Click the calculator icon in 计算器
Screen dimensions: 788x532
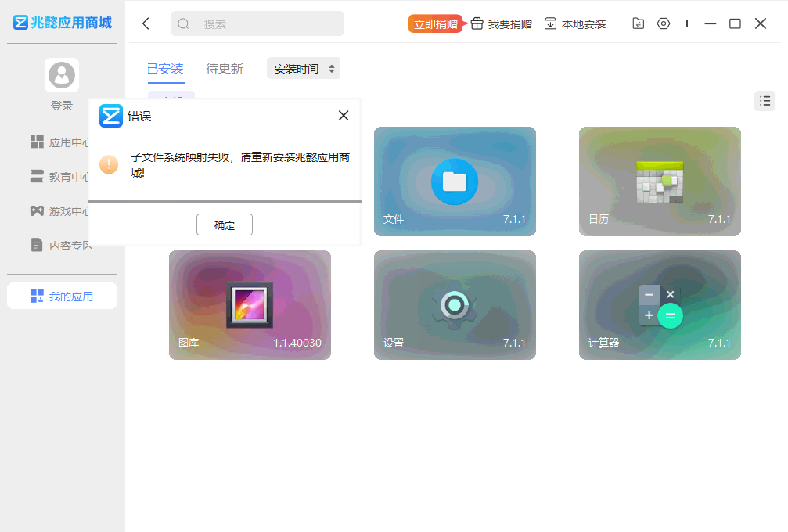pyautogui.click(x=660, y=306)
